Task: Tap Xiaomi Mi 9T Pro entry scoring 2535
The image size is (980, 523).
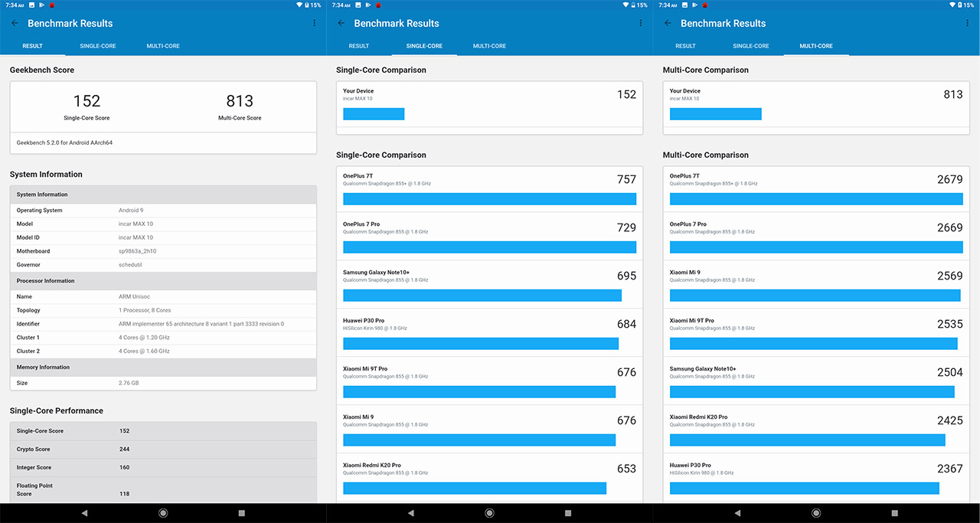Action: tap(816, 332)
